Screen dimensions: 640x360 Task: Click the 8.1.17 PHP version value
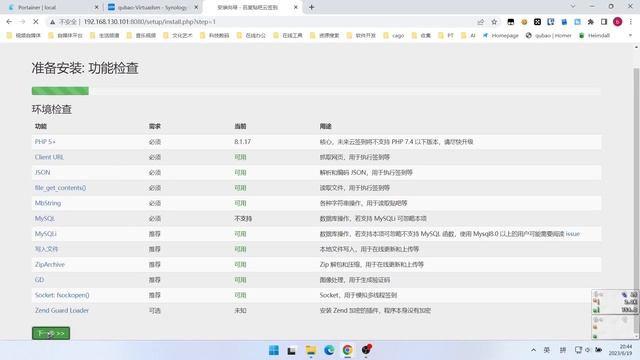[242, 142]
